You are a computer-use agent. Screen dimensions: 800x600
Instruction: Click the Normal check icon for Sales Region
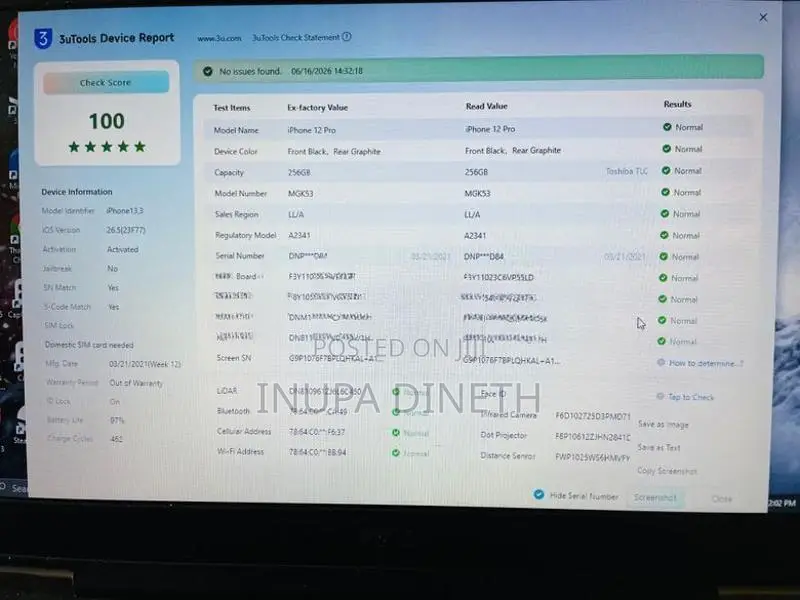coord(665,214)
